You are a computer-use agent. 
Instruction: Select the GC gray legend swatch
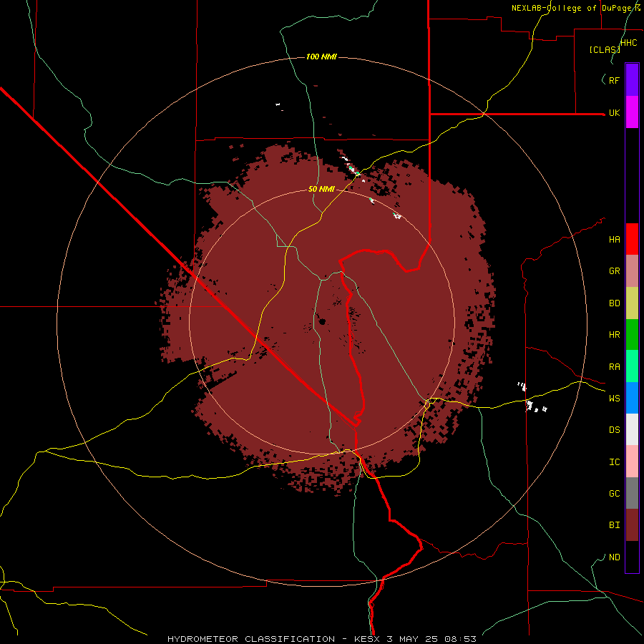tap(632, 493)
